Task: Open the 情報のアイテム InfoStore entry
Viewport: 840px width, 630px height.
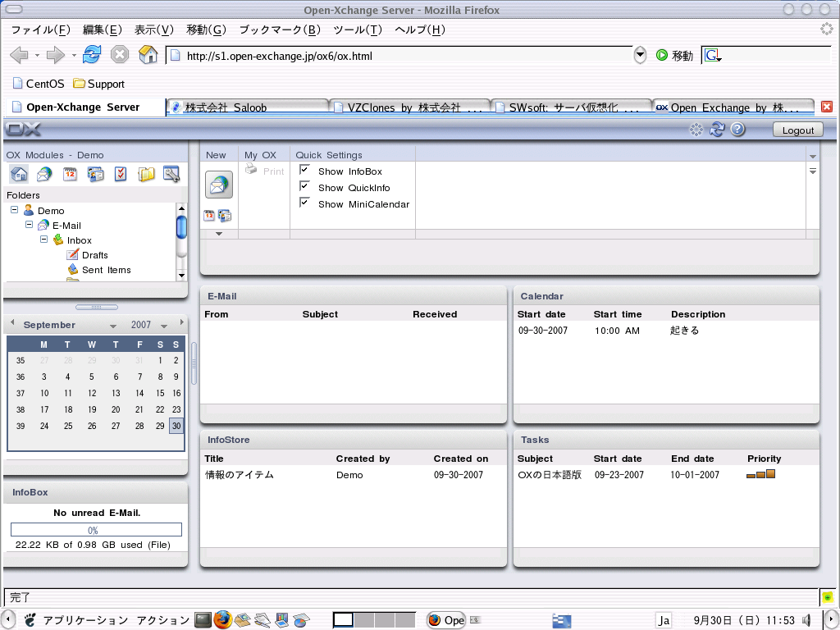Action: pos(240,475)
